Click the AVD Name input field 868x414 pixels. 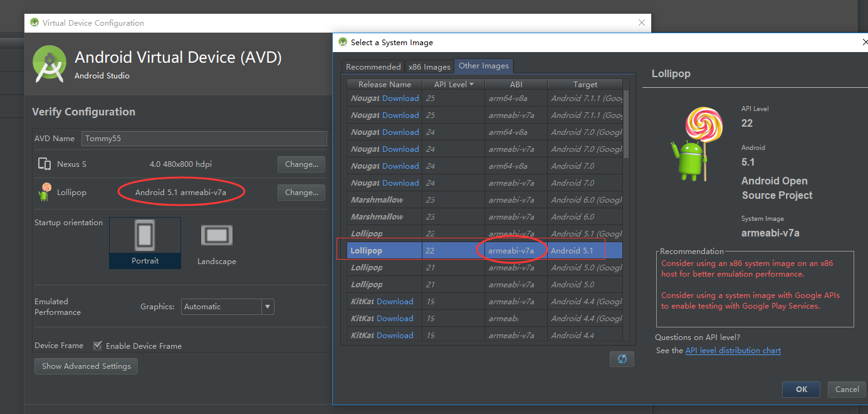204,139
